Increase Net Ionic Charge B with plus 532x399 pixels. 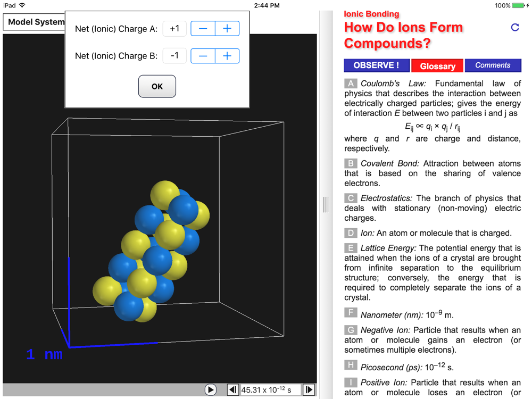(x=227, y=56)
